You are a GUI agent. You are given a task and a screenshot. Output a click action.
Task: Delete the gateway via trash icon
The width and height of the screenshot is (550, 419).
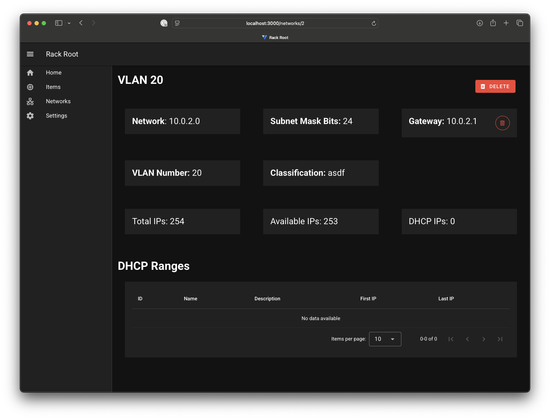(502, 123)
